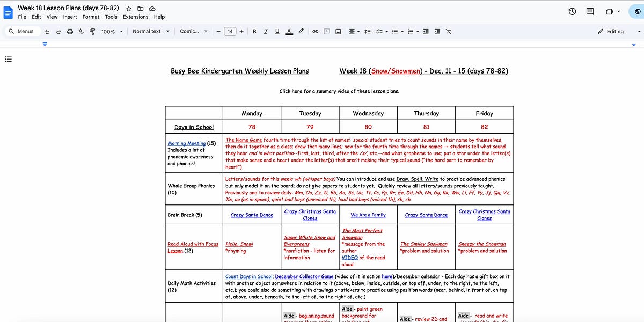This screenshot has height=322, width=644.
Task: Open version history
Action: click(x=572, y=11)
